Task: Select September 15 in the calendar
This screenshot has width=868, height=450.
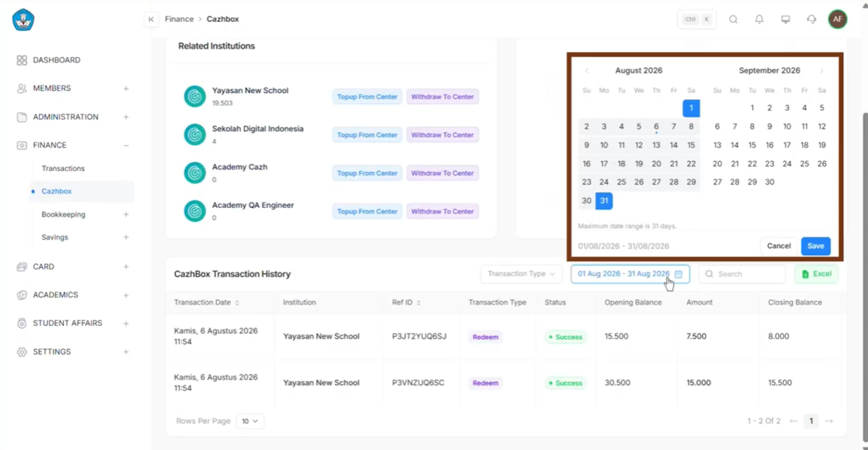Action: tap(752, 145)
